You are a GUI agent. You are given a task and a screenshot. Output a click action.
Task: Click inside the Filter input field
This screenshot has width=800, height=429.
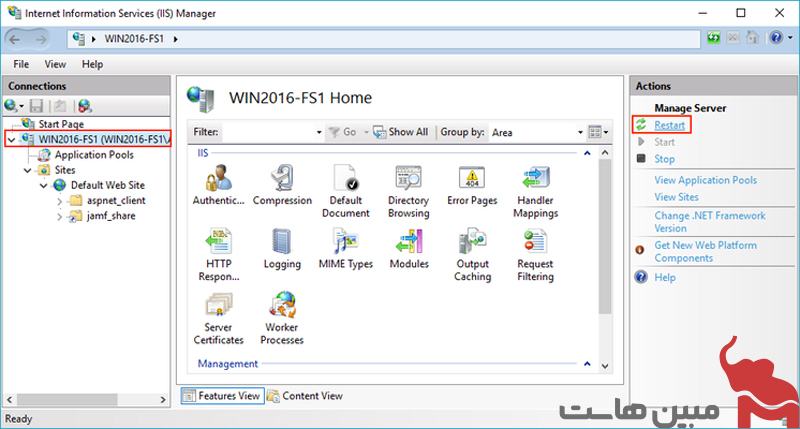coord(269,133)
